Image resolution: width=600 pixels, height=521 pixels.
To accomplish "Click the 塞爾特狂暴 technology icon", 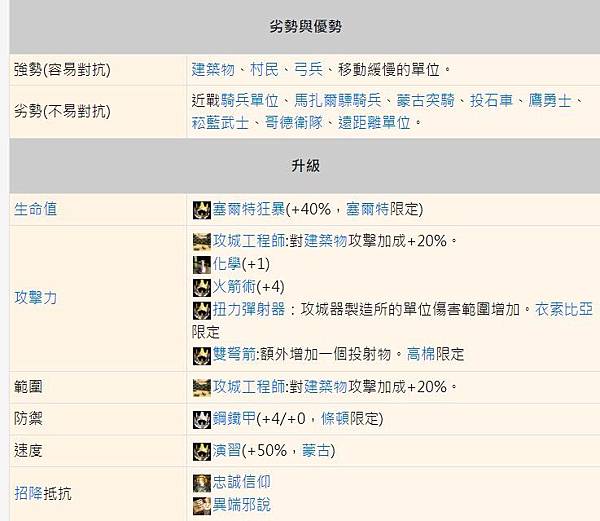I will click(201, 210).
